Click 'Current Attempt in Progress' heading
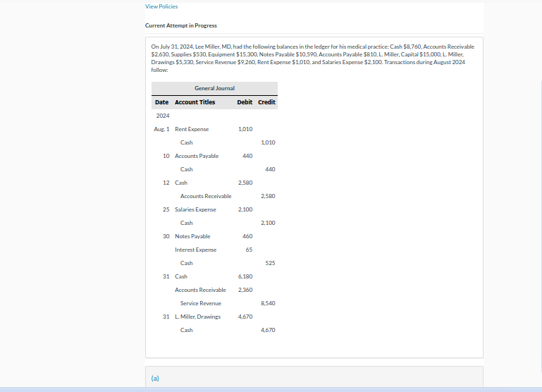This screenshot has height=392, width=542. pos(180,25)
